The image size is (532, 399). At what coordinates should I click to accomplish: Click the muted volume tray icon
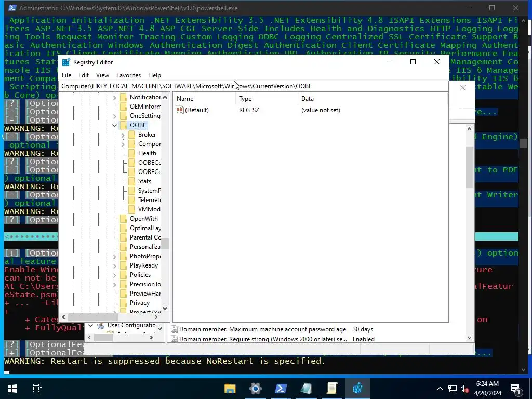pos(464,389)
